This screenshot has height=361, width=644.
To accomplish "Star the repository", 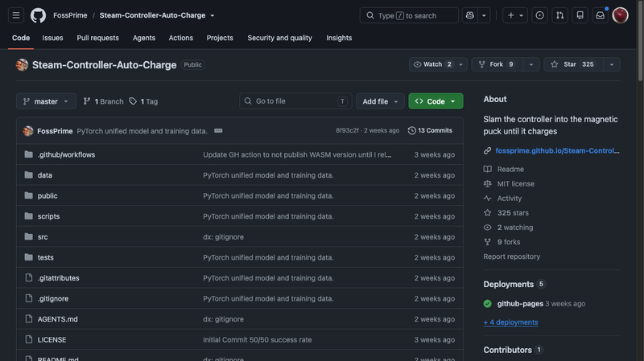I will [x=574, y=64].
